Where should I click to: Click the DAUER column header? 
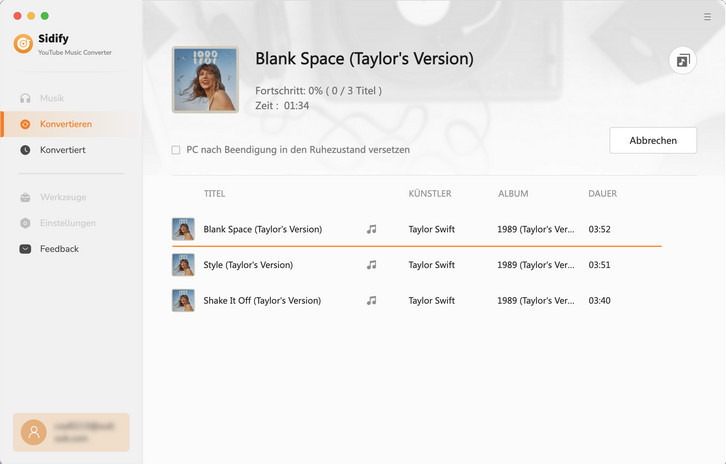(602, 194)
